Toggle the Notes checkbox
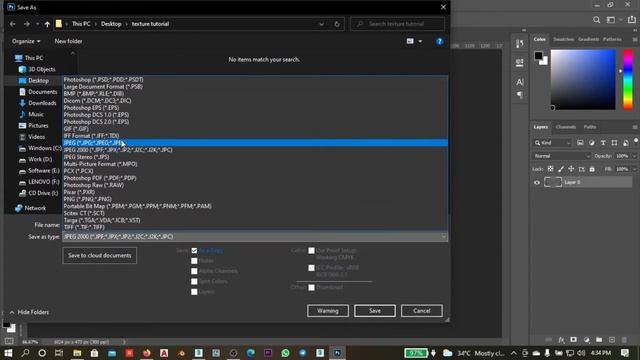 tap(194, 261)
